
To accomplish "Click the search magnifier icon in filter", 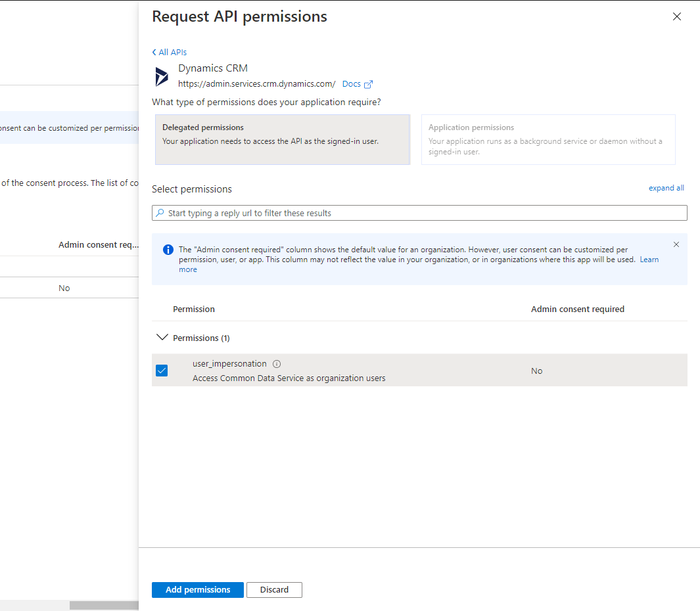I will [x=160, y=213].
